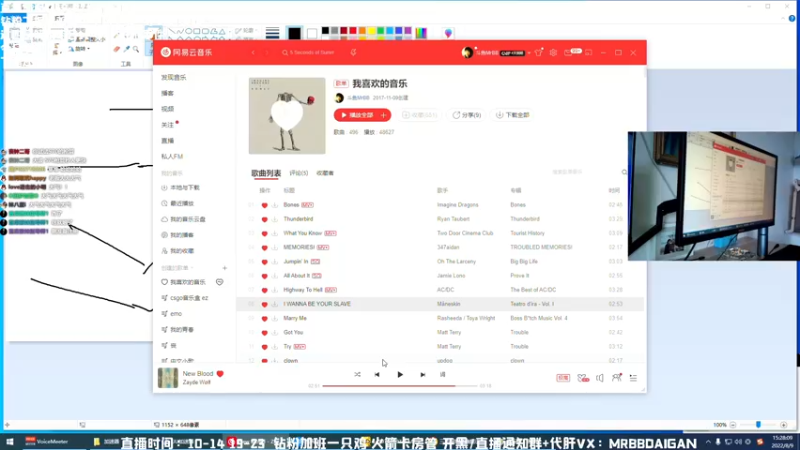Viewport: 800px width, 450px height.
Task: Skip to the next track
Action: click(422, 374)
